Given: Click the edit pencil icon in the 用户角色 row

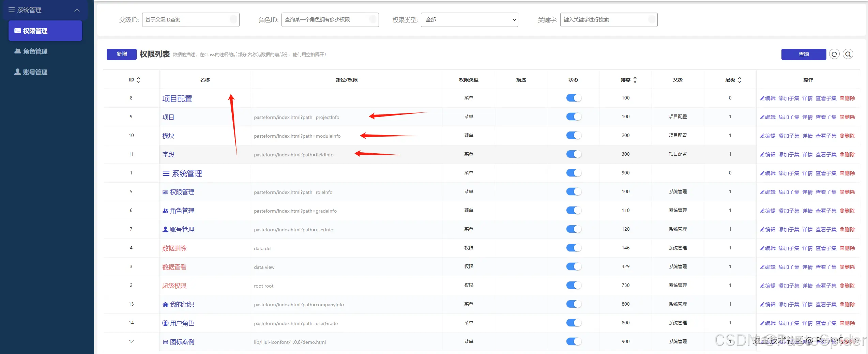Looking at the screenshot, I should point(762,323).
